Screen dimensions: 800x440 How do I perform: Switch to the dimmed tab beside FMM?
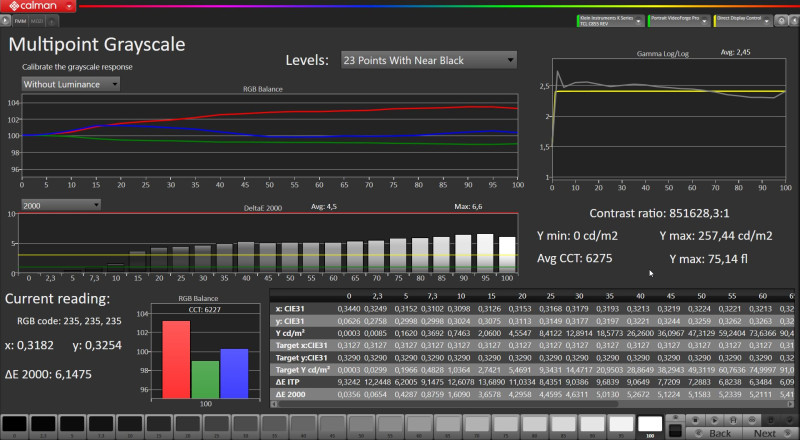click(x=37, y=21)
